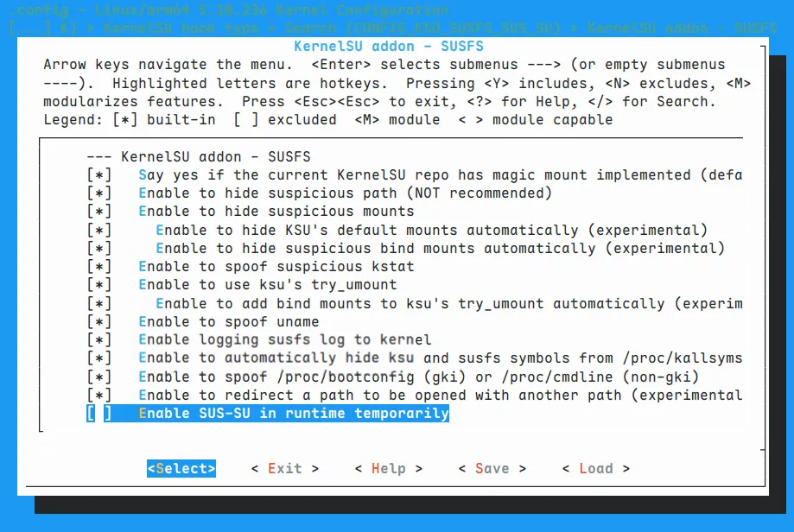Toggle use ksu's try_umount checkbox
The width and height of the screenshot is (794, 532).
99,284
